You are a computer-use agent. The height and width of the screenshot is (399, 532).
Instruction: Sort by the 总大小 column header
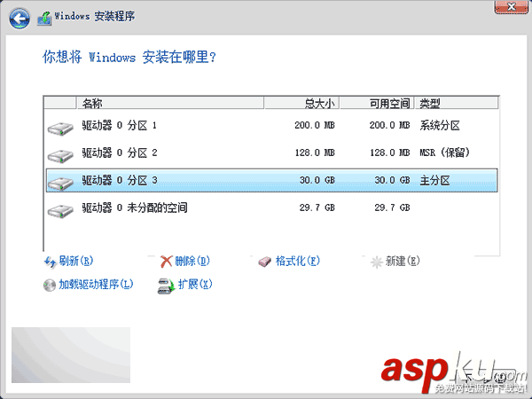[x=301, y=103]
